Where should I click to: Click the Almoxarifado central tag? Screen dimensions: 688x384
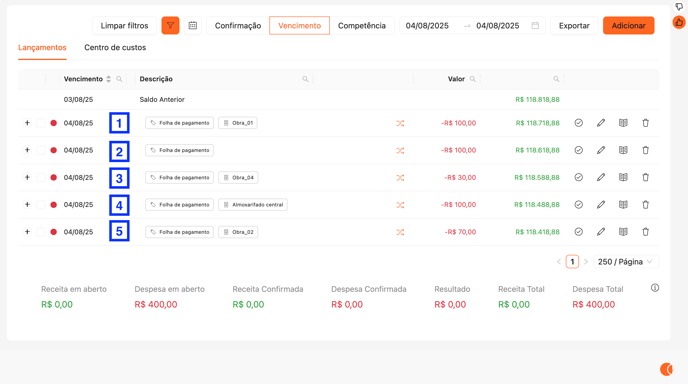pyautogui.click(x=253, y=205)
